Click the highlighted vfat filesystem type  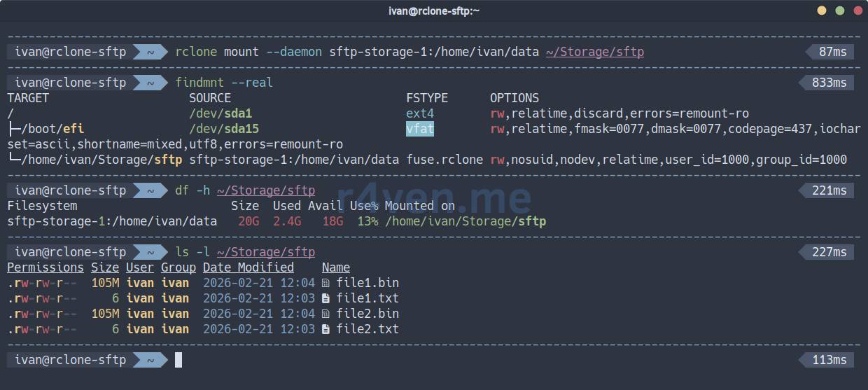(420, 129)
